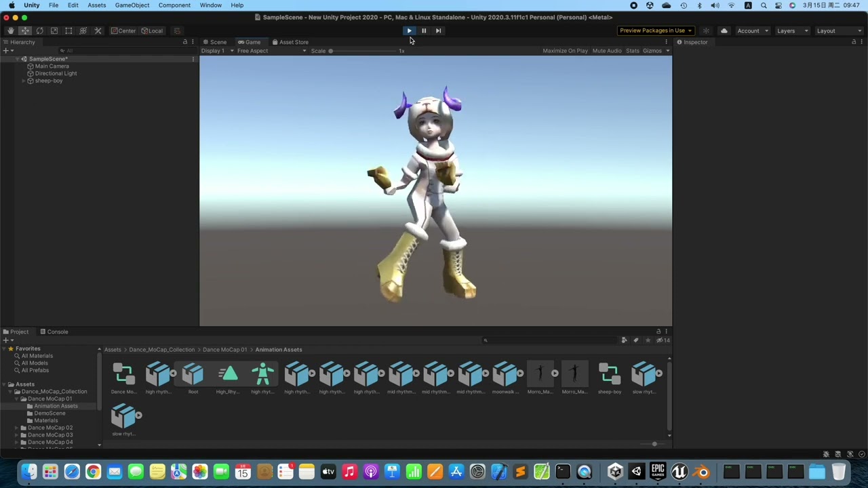868x488 pixels.
Task: Click Hierarchy create plus button
Action: (x=7, y=51)
